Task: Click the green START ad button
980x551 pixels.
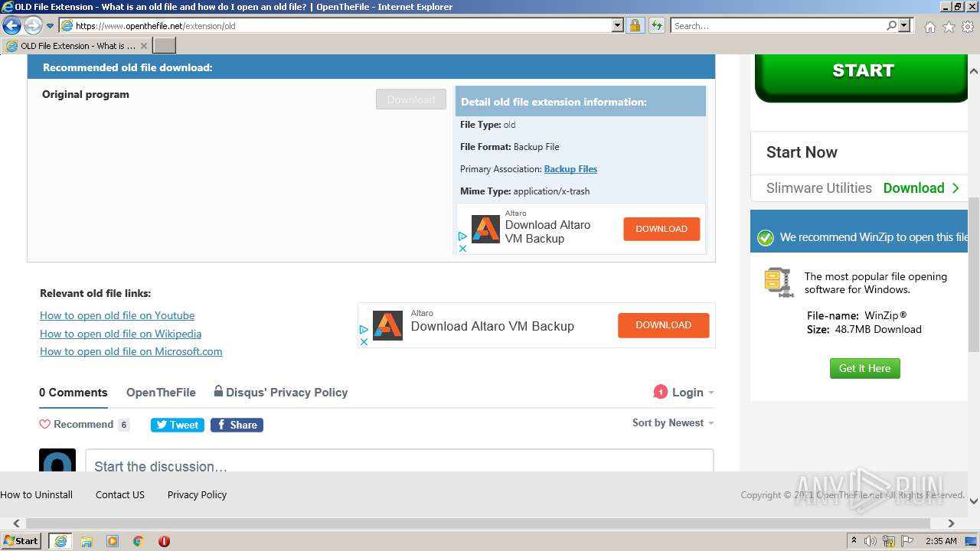Action: tap(862, 77)
